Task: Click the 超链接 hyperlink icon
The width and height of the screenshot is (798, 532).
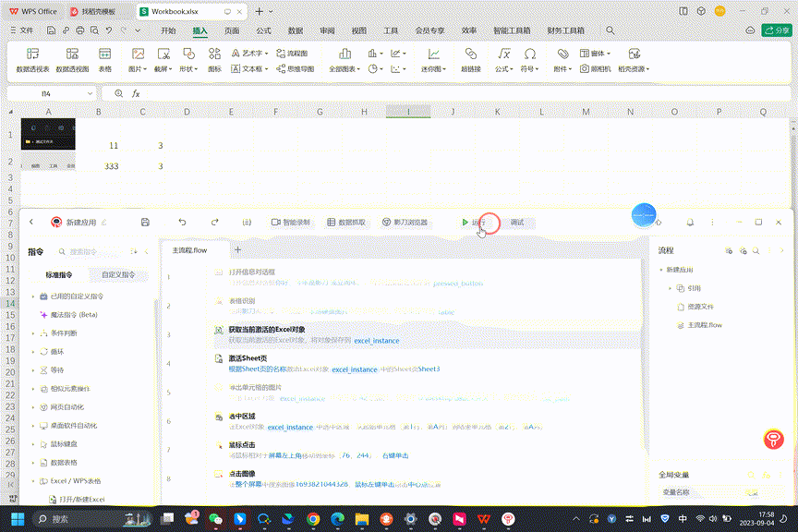Action: point(471,54)
